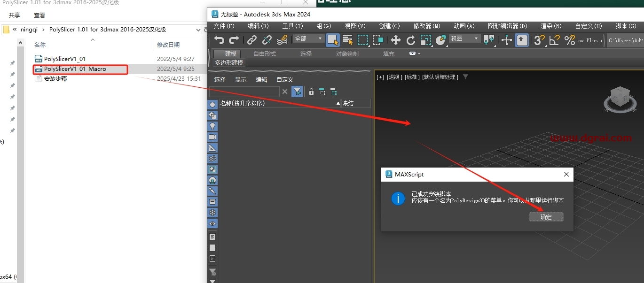Select the Link tool (chain icon)
Image resolution: width=644 pixels, height=283 pixels.
tap(252, 40)
